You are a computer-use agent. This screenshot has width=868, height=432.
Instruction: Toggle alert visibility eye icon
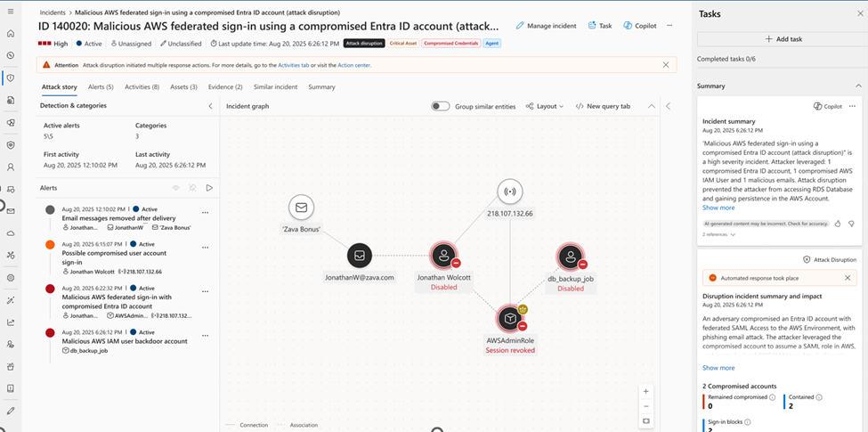tap(175, 188)
